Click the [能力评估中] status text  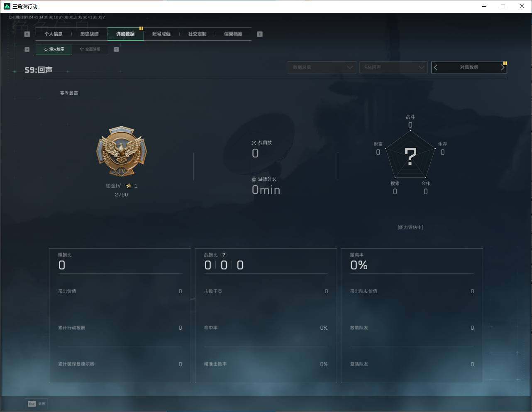410,228
